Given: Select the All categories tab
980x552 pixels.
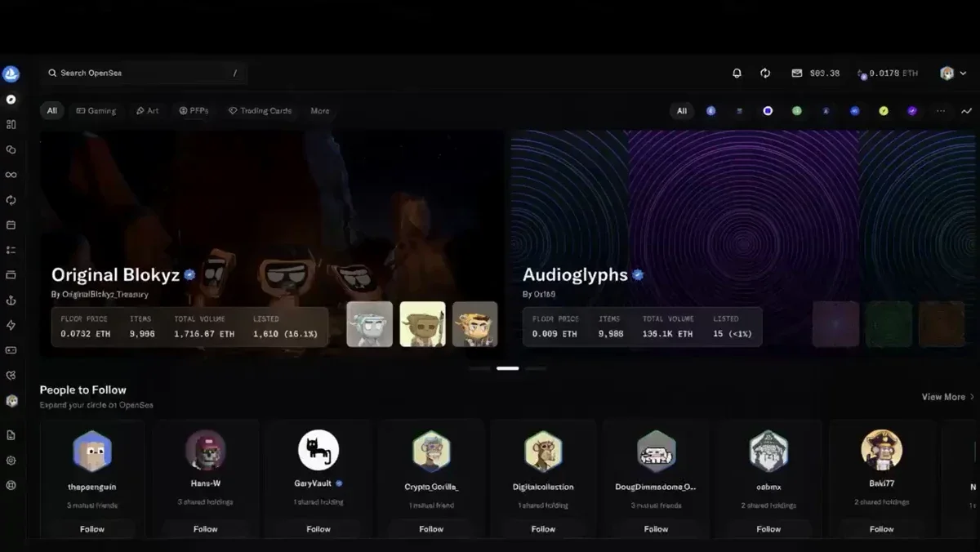Looking at the screenshot, I should pos(51,111).
